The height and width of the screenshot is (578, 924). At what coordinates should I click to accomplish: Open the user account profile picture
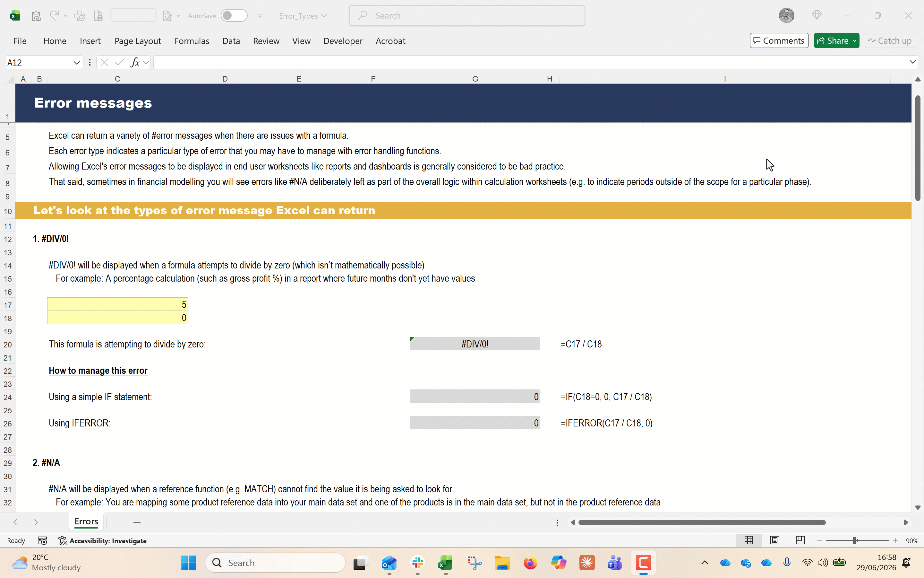[x=787, y=15]
